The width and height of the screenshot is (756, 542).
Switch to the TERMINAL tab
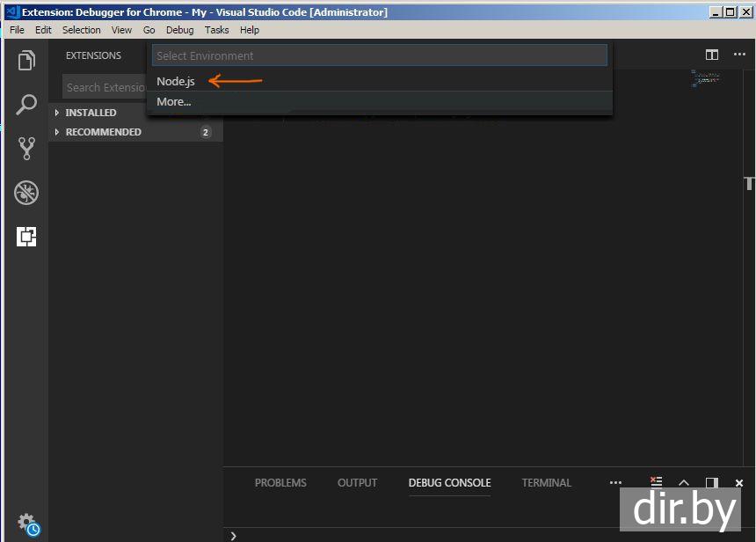coord(546,483)
